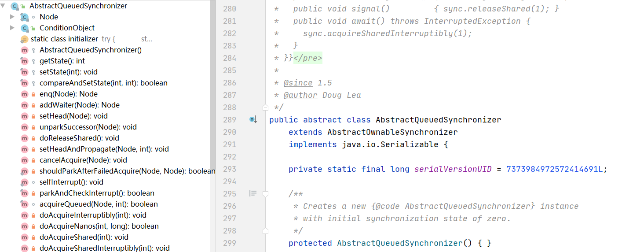Click the gutter implementations icon at line 289
644x252 pixels.
[x=253, y=119]
